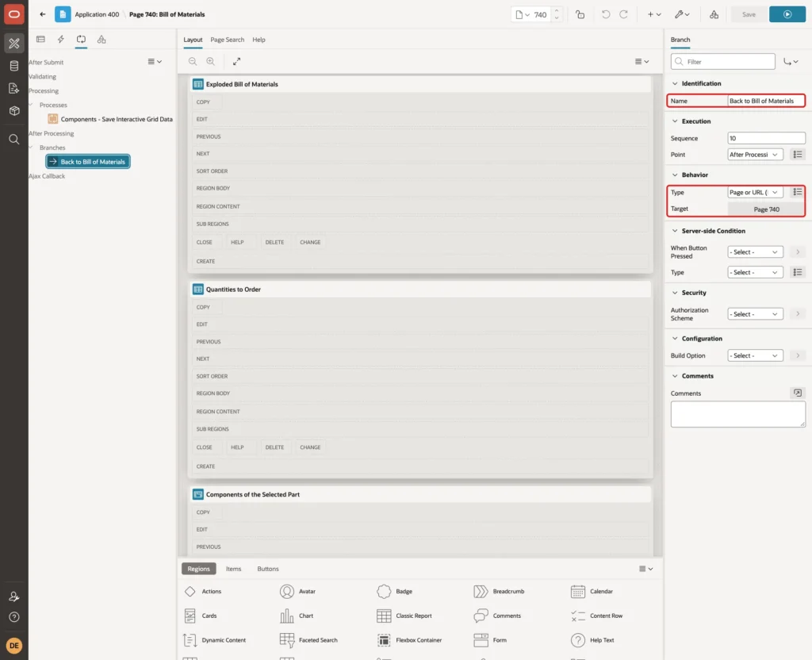Image resolution: width=812 pixels, height=660 pixels.
Task: Edit the Sequence field value 10
Action: (766, 138)
